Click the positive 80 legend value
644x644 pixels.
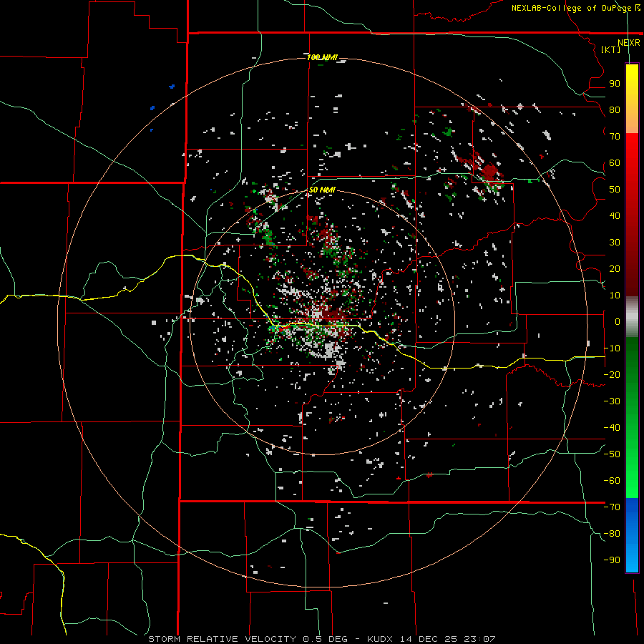[615, 109]
